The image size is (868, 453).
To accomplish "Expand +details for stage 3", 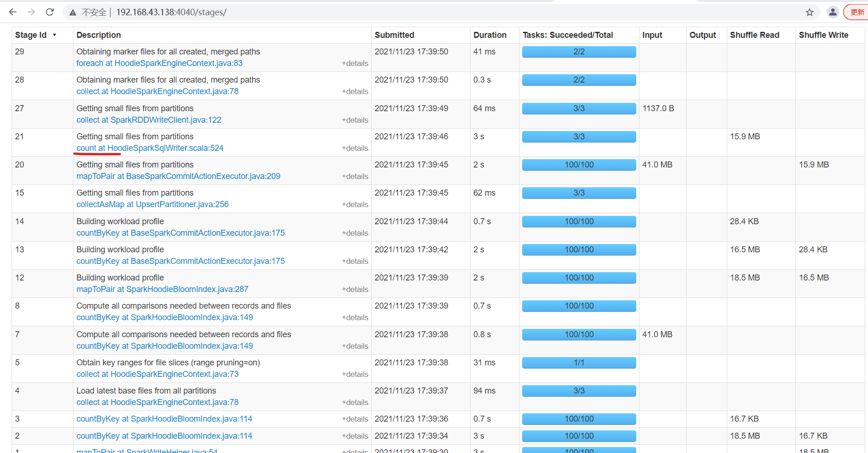I will [x=355, y=419].
